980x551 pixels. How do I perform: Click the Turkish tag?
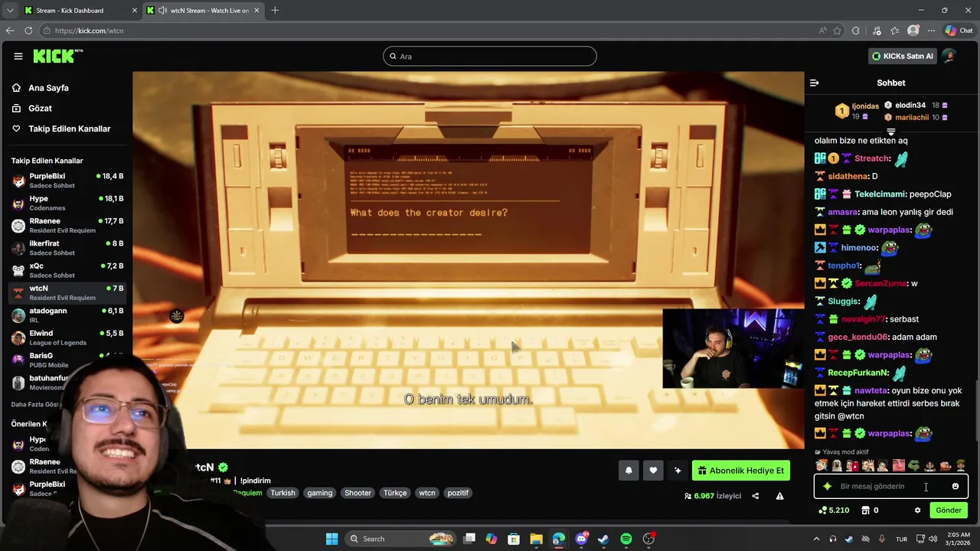point(283,493)
